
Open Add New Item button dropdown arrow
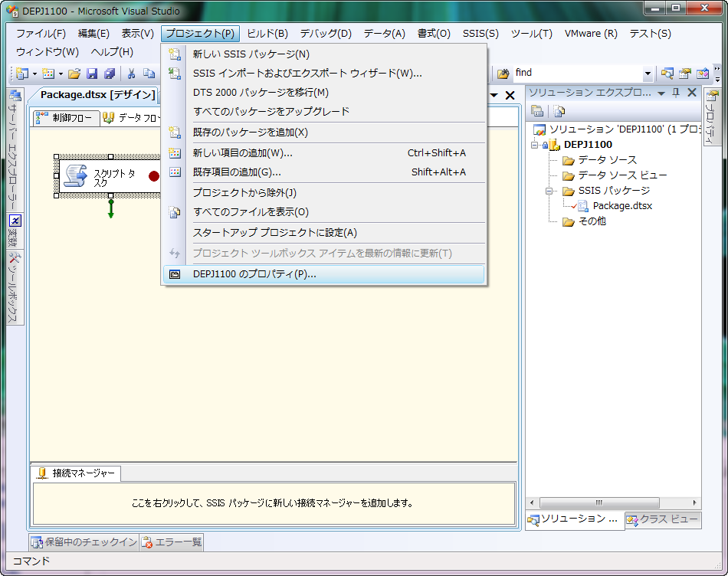pyautogui.click(x=61, y=74)
